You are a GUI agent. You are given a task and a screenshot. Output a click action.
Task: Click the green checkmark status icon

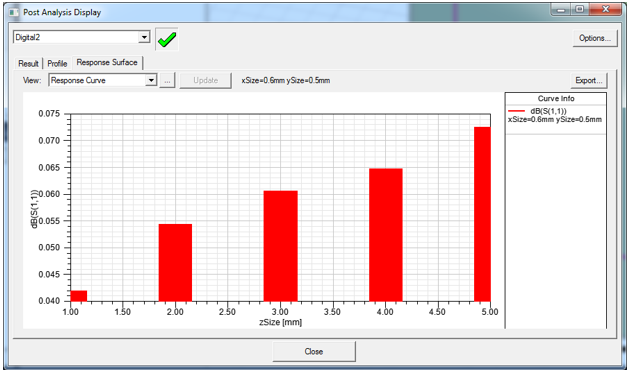click(167, 40)
